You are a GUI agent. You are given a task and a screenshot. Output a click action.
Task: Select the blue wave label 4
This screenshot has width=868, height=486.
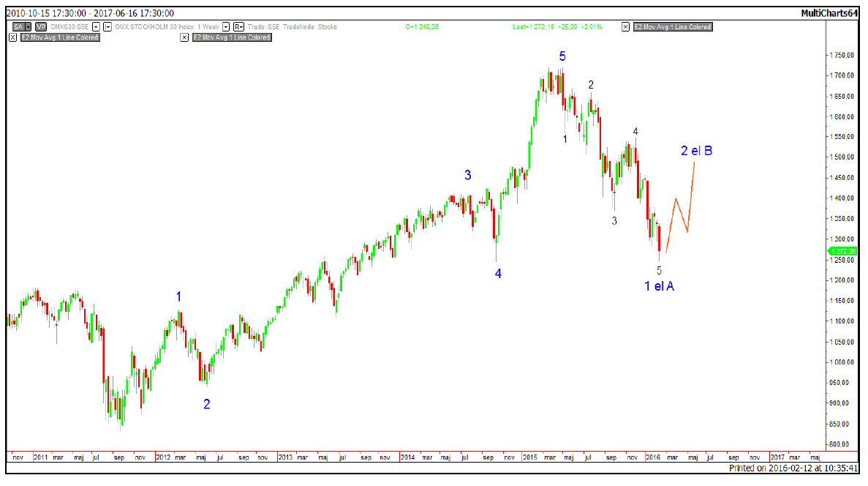(498, 274)
